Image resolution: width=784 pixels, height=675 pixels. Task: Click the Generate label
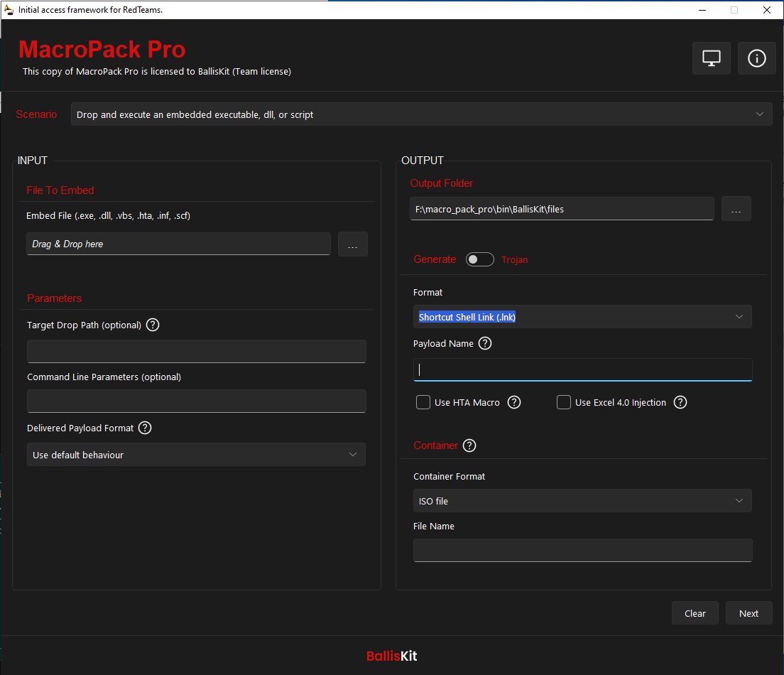pos(435,259)
